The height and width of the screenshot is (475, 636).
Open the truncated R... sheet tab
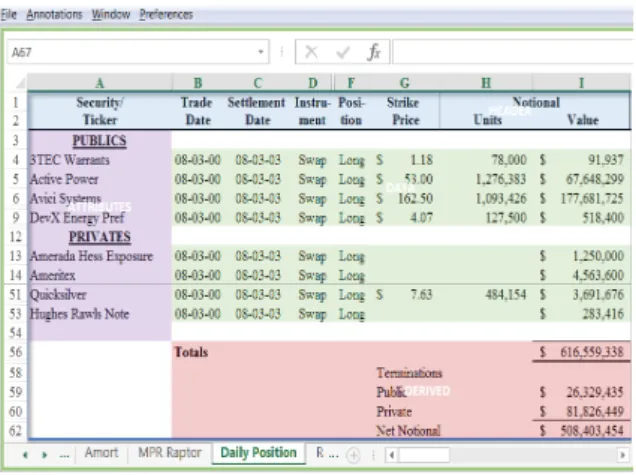point(327,453)
